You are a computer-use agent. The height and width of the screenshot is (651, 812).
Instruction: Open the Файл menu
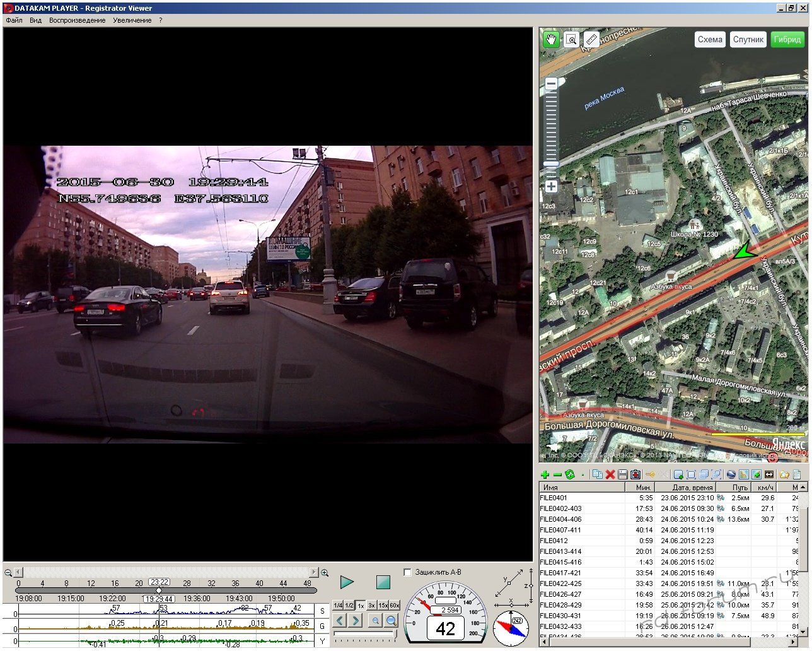(x=14, y=20)
